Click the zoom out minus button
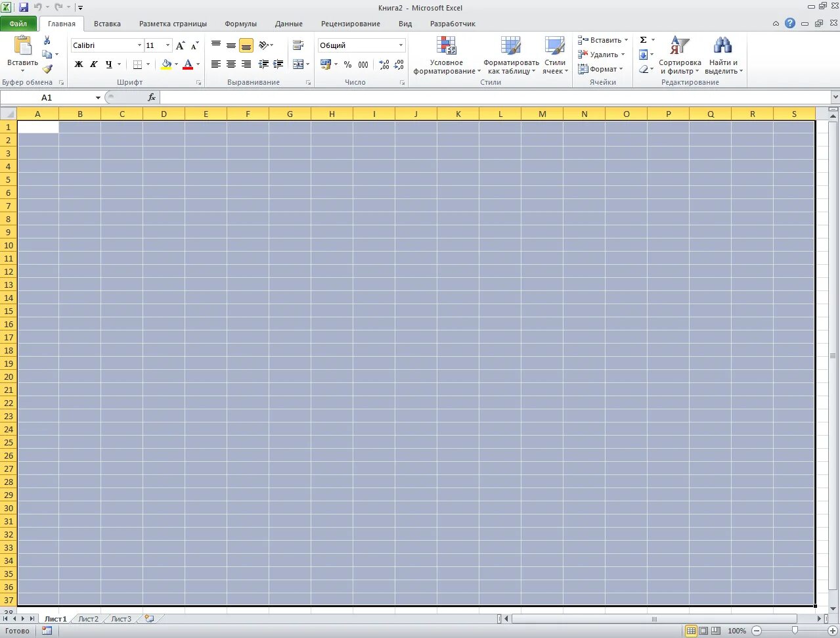 coord(757,631)
